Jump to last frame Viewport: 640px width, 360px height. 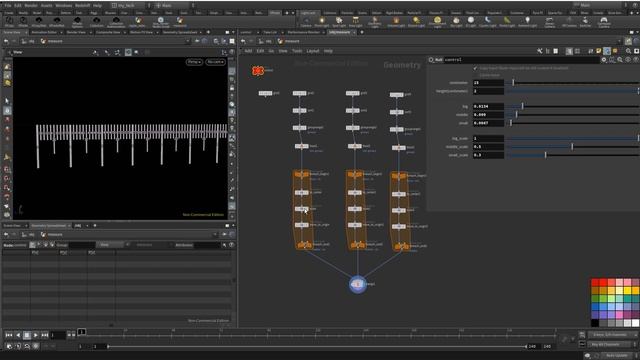tap(44, 335)
